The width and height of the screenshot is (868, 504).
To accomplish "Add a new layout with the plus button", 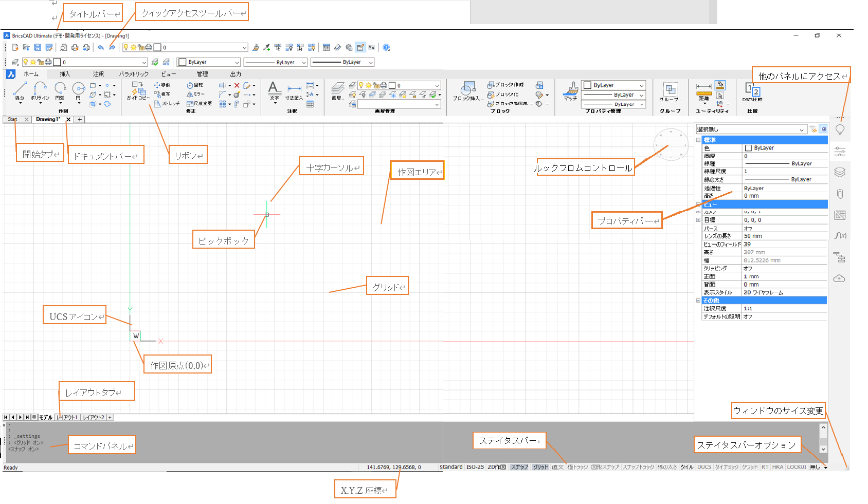I will (110, 417).
